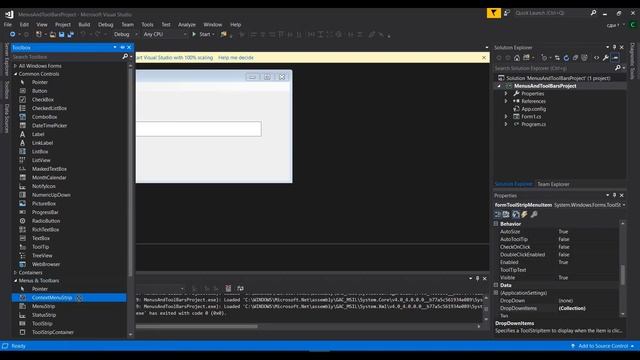Choose the MenuStrip toolbox control
The image size is (640, 360).
[43, 306]
